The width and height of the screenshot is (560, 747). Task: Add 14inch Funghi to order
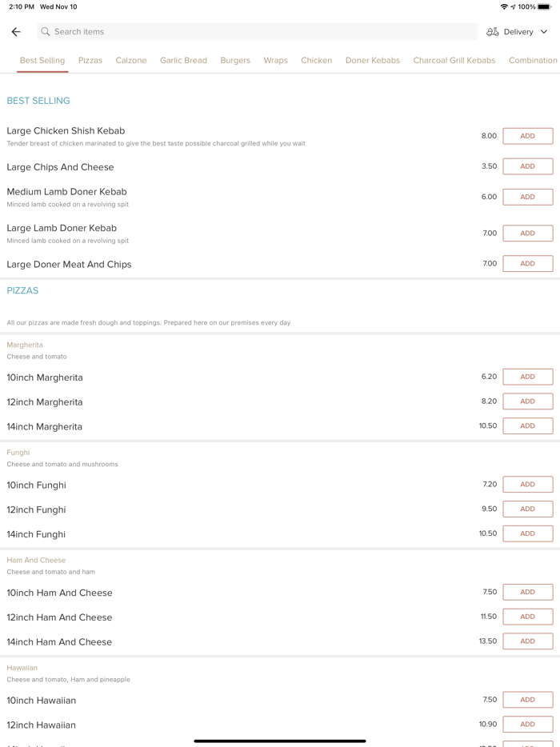click(527, 533)
